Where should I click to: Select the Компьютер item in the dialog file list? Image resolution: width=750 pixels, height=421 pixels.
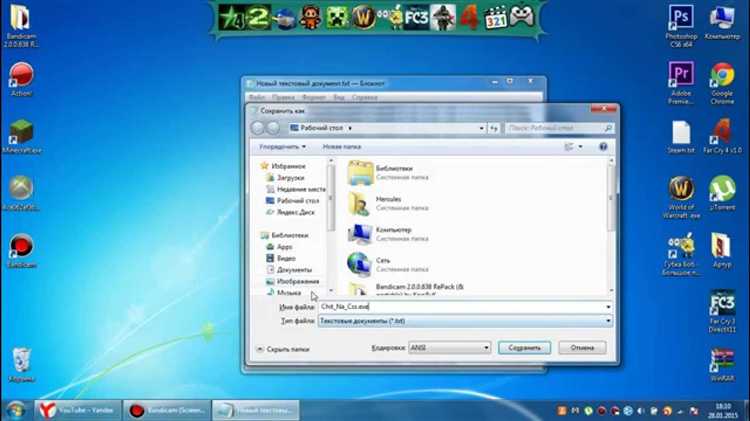tap(388, 234)
